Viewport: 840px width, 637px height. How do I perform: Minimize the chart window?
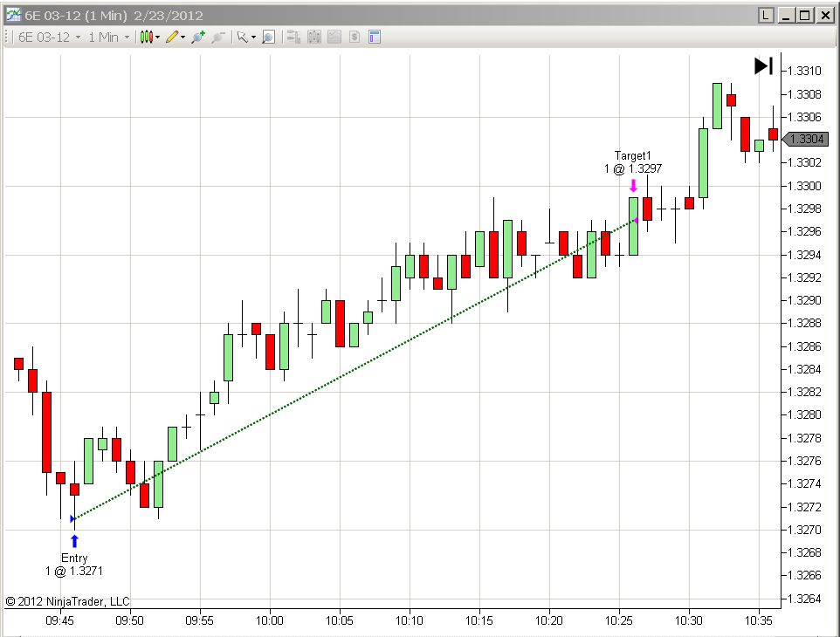[x=786, y=15]
